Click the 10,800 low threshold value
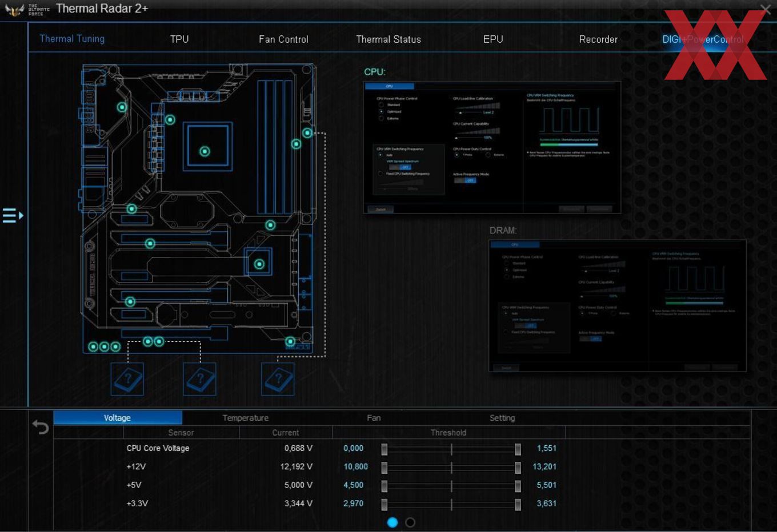 coord(355,466)
